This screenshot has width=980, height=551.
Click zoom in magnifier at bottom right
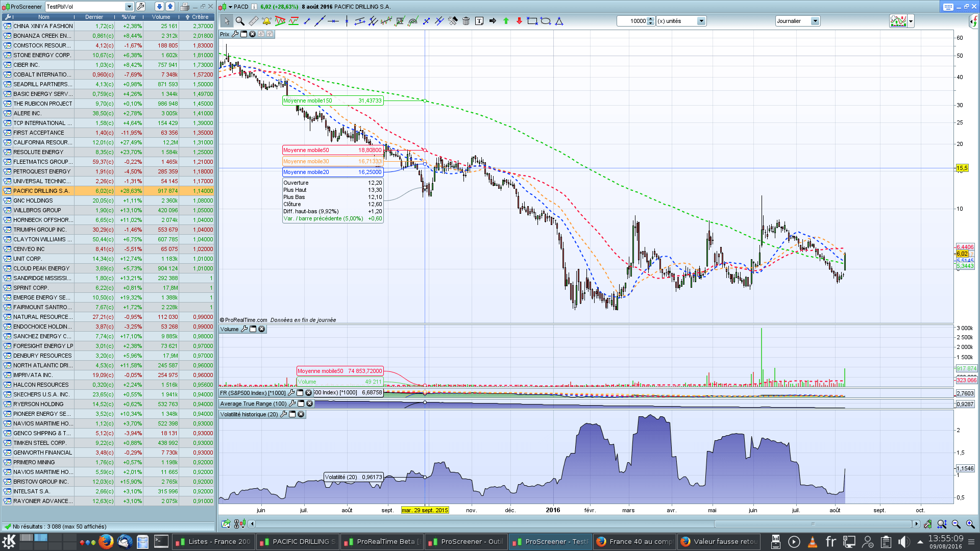pos(970,524)
